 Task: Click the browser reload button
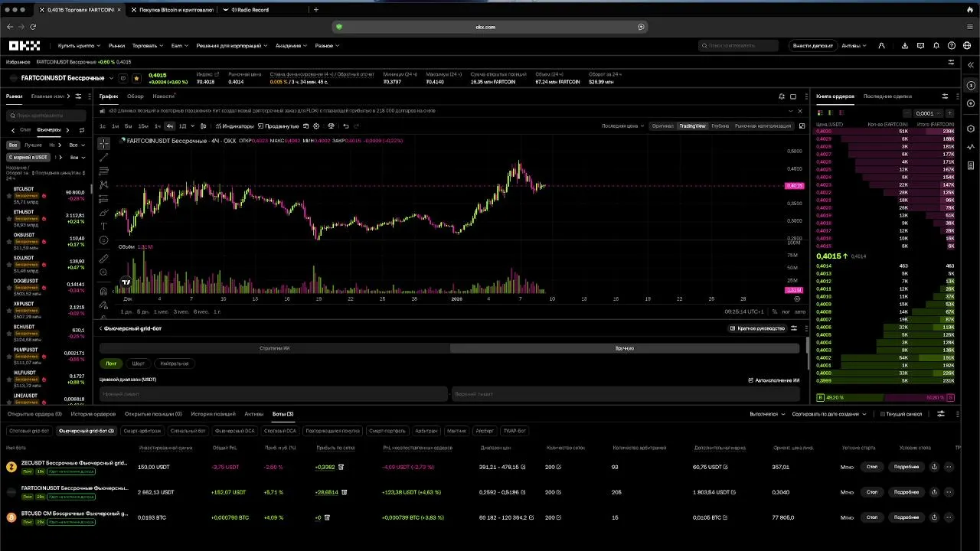pyautogui.click(x=33, y=27)
